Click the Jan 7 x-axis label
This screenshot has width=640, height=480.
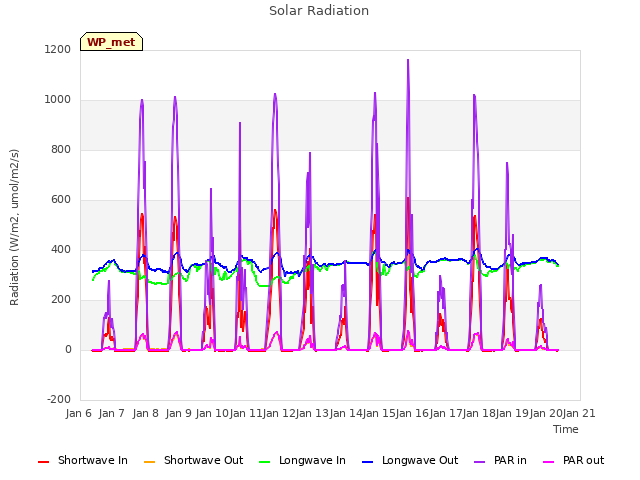tap(112, 413)
